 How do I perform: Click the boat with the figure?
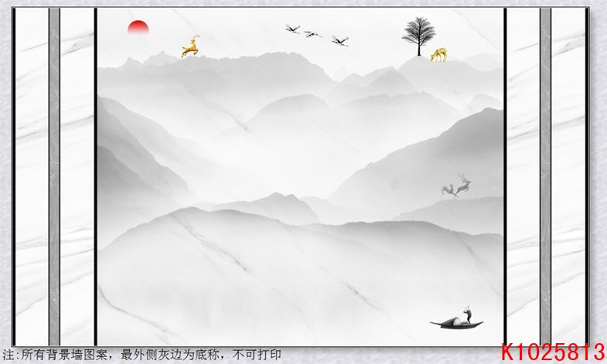[x=457, y=318]
